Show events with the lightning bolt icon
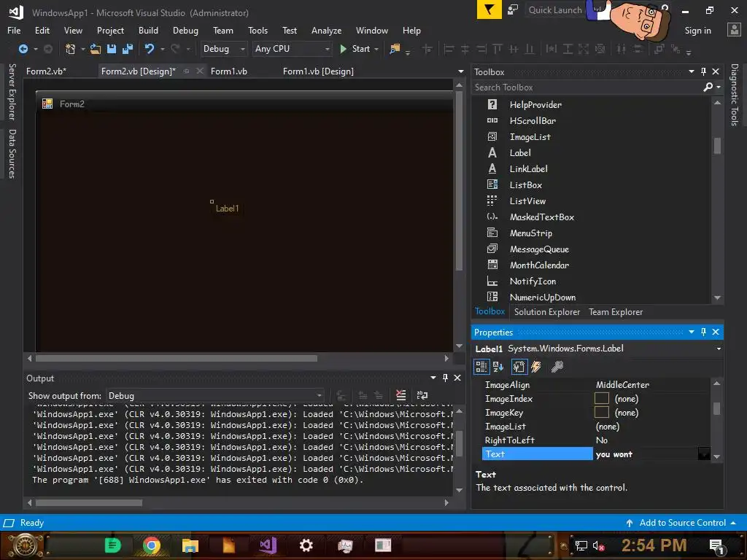The height and width of the screenshot is (560, 747). click(x=536, y=367)
